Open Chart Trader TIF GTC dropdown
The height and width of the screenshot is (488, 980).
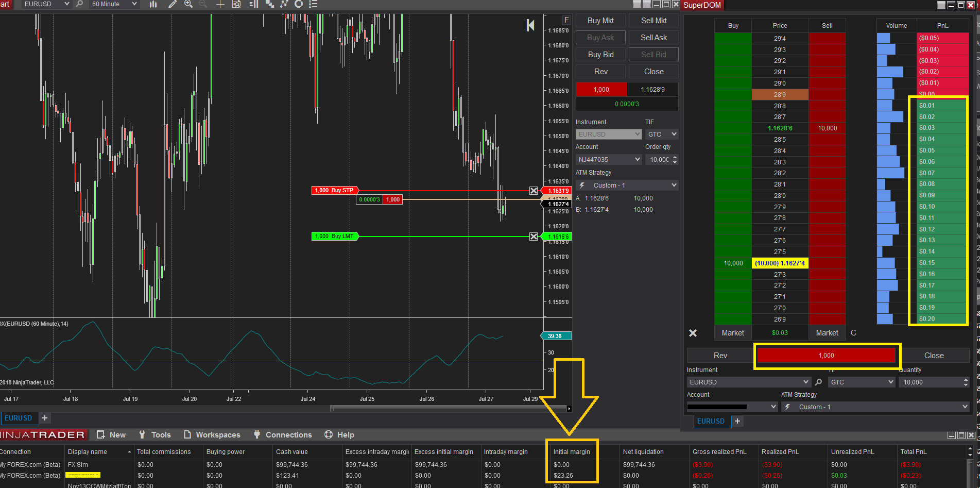(x=662, y=134)
